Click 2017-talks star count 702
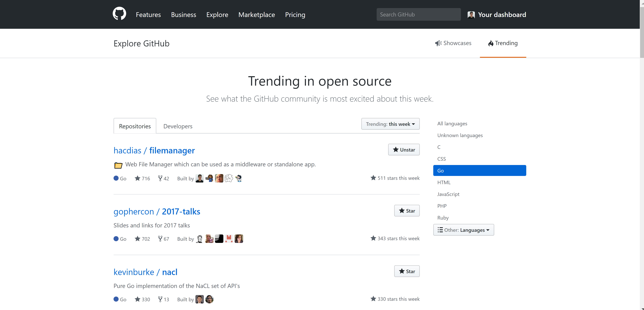 [142, 239]
